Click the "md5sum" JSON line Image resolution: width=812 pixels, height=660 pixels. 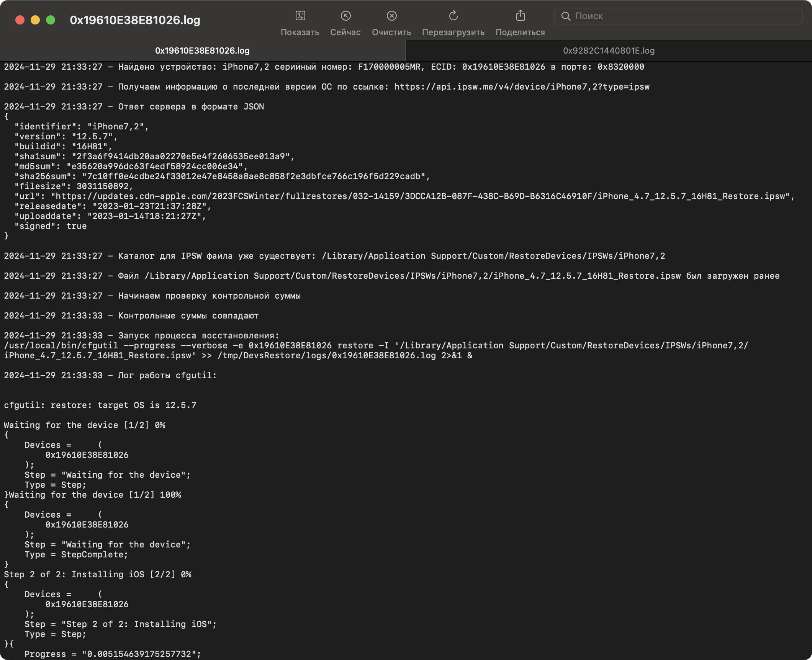[x=131, y=167]
